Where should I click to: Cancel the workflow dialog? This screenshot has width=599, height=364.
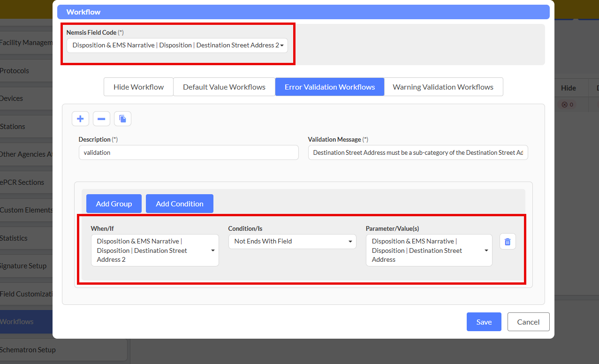tap(528, 322)
